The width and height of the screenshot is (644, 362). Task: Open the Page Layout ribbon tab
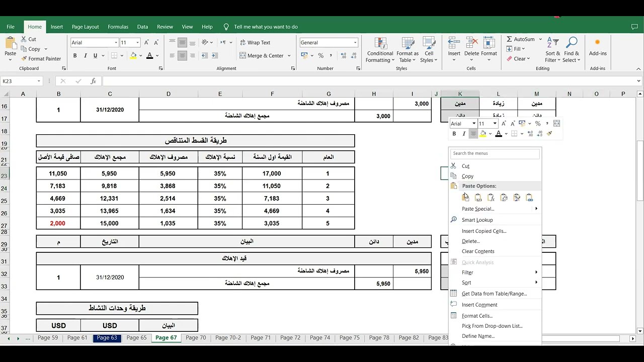85,27
